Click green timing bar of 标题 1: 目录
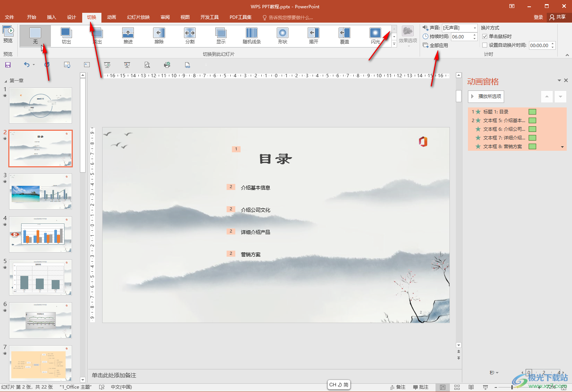 (532, 112)
